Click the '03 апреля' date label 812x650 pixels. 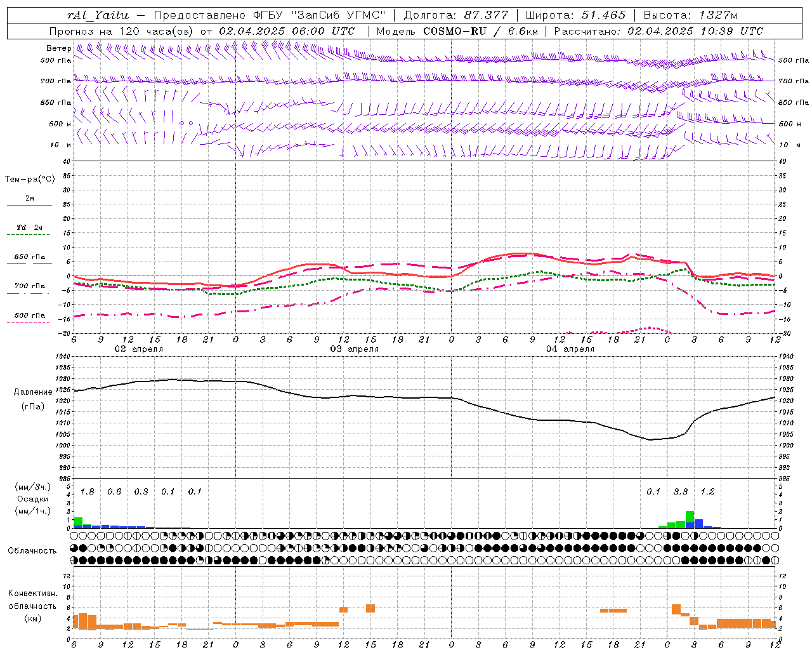tap(354, 349)
